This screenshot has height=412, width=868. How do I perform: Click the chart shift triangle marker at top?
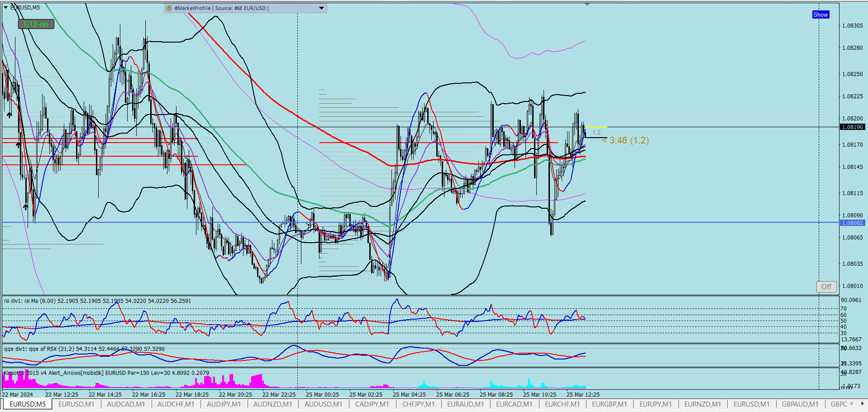(x=587, y=4)
